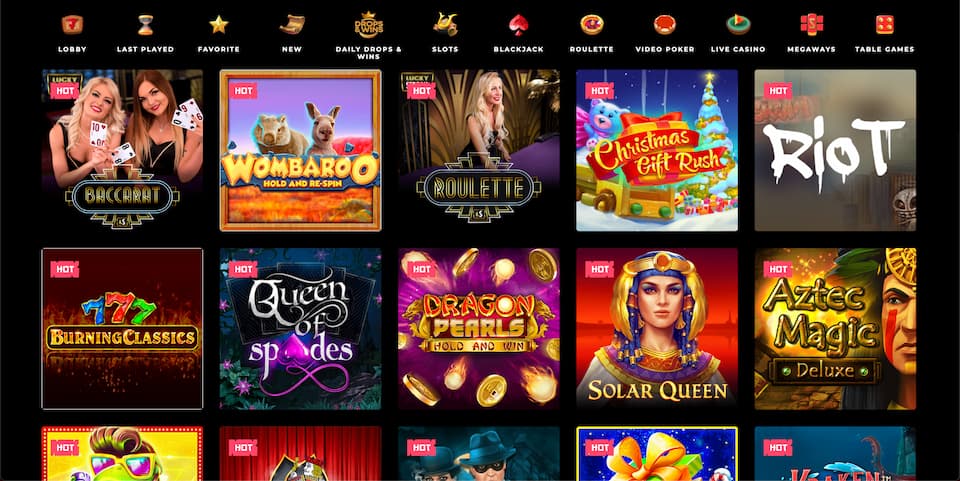Open the Video Poker chip icon

[665, 25]
